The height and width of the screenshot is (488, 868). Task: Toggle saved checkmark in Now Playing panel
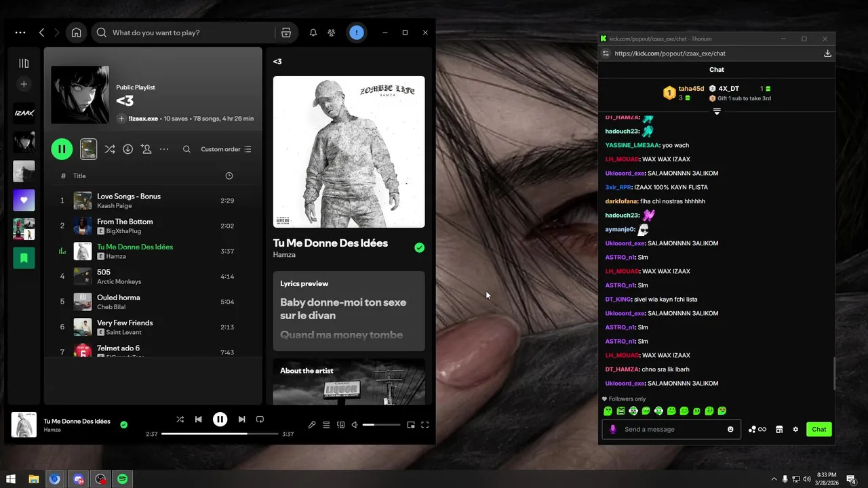419,248
